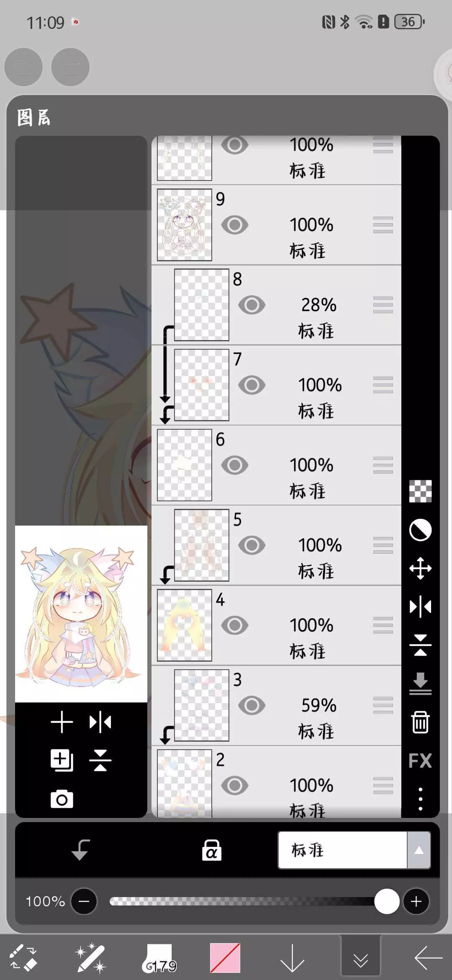
Task: Toggle the alpha lock button
Action: tap(211, 851)
